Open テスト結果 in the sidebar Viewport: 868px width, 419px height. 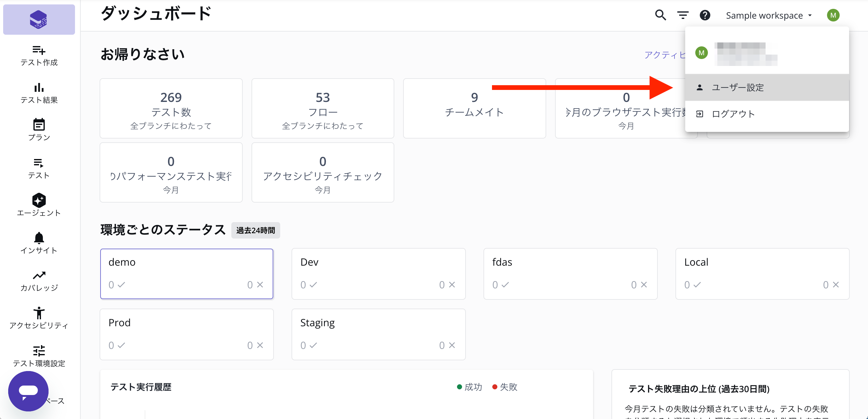(x=39, y=93)
